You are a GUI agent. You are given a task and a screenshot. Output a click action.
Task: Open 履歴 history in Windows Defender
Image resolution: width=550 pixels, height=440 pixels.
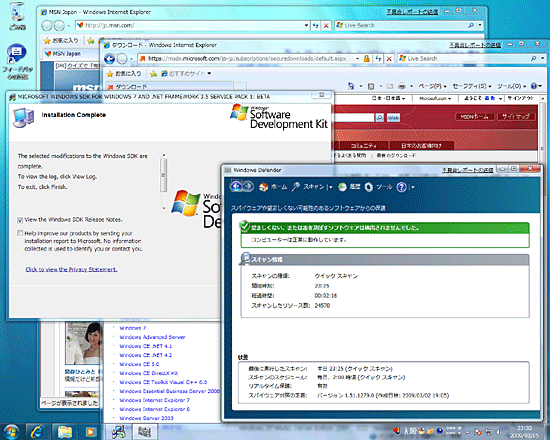349,187
